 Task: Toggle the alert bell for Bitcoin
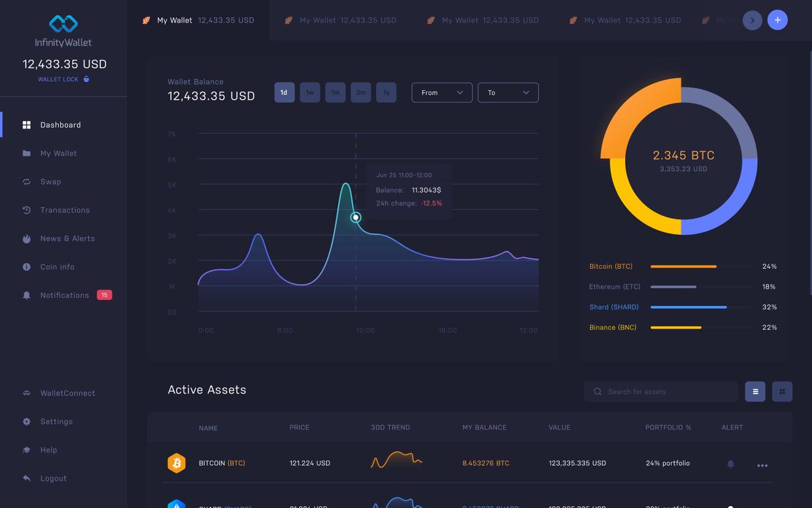[730, 464]
